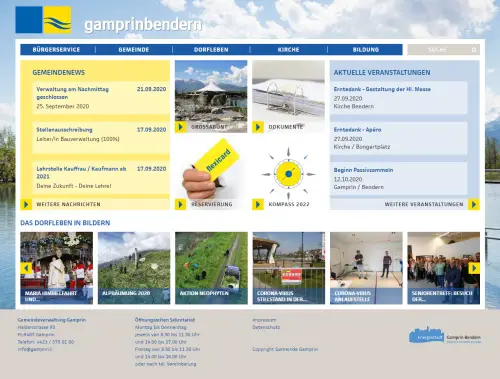Image resolution: width=500 pixels, height=379 pixels.
Task: Open the Kirche menu
Action: (x=288, y=50)
